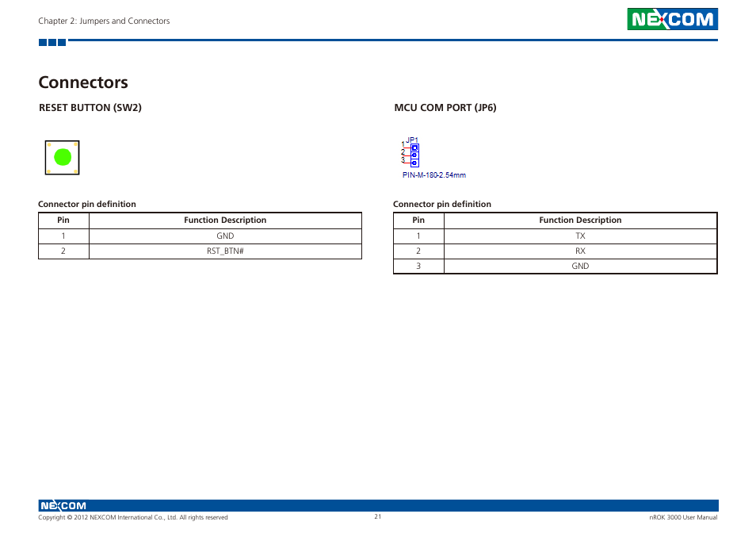Select the 'Chapter 2: Jumpers and Connectors' header text
756x533 pixels.
104,21
